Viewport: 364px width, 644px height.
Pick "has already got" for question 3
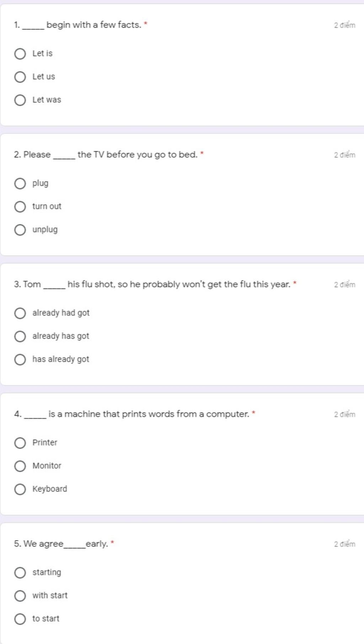coord(20,359)
